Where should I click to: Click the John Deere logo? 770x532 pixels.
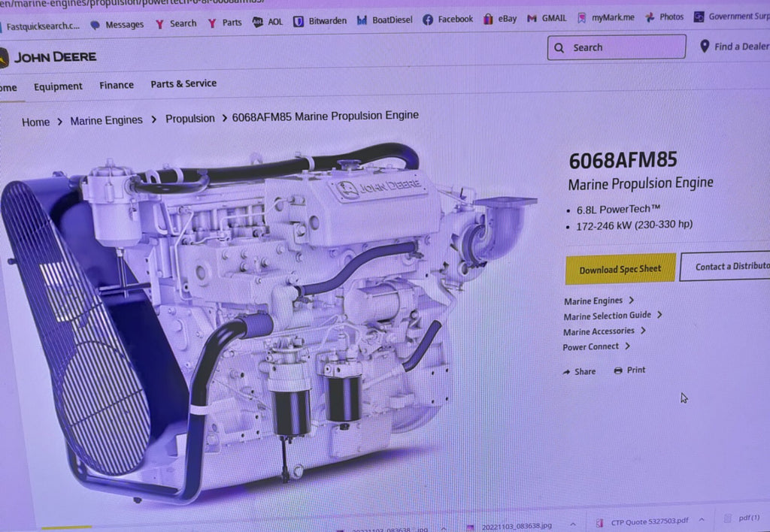coord(47,57)
